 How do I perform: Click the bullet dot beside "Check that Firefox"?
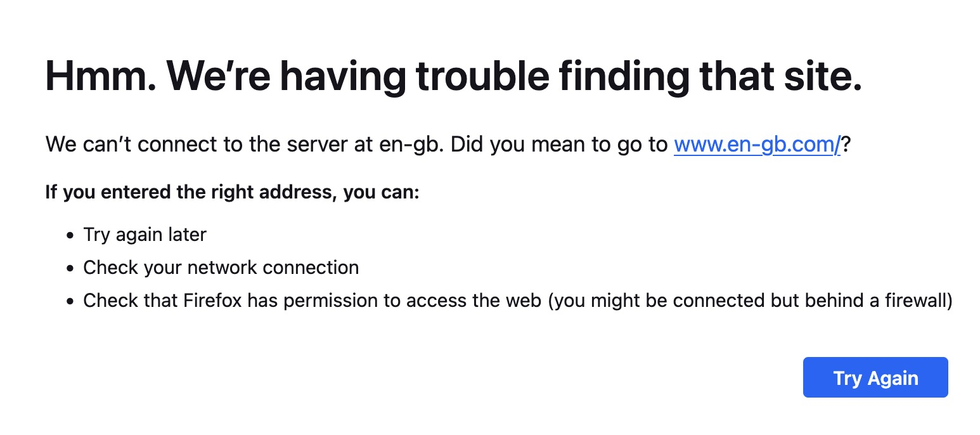pyautogui.click(x=70, y=301)
